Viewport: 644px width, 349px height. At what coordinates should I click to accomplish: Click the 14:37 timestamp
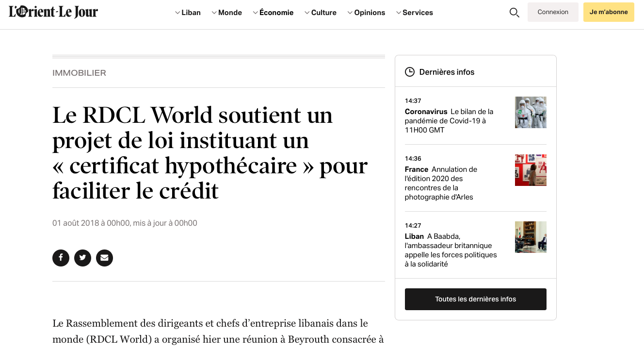(x=413, y=101)
